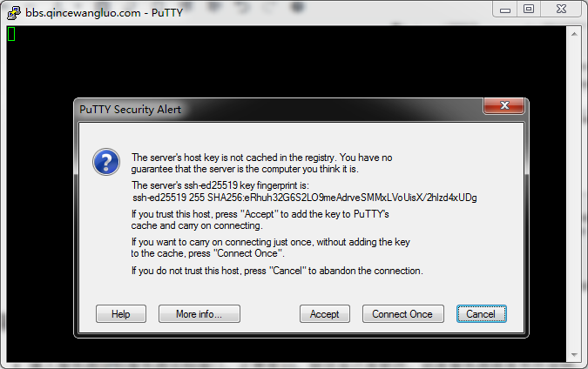Screen dimensions: 588x369
Task: Click the PuTTY icon in title bar
Action: coord(14,13)
